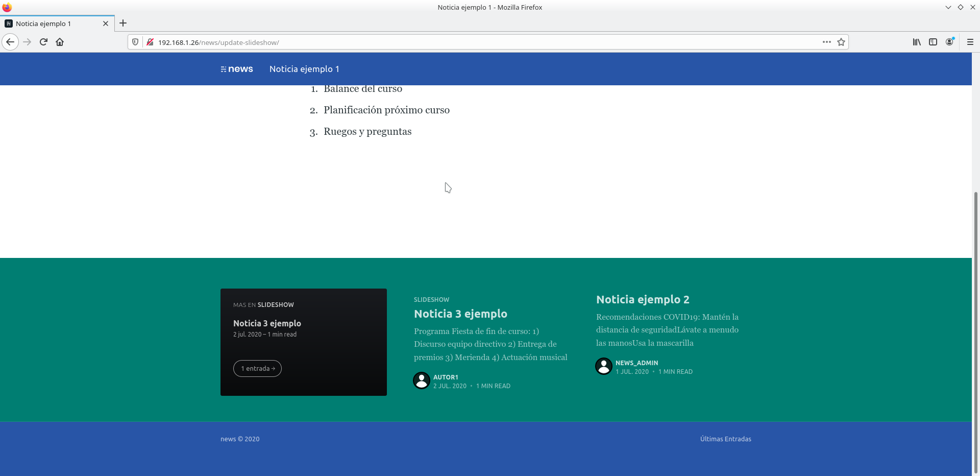Viewport: 980px width, 476px height.
Task: Click tracking protection shield icon
Action: [135, 42]
